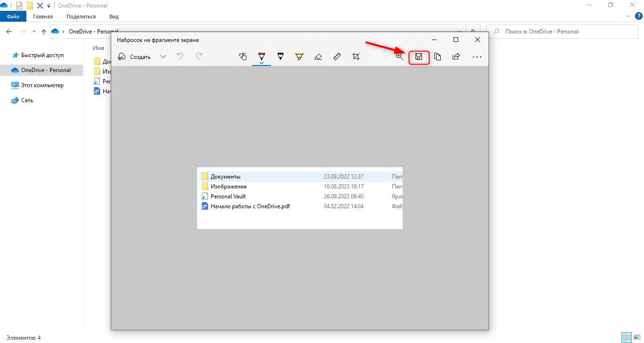This screenshot has height=343, width=644.
Task: Open the See more three-dots menu
Action: coord(477,57)
